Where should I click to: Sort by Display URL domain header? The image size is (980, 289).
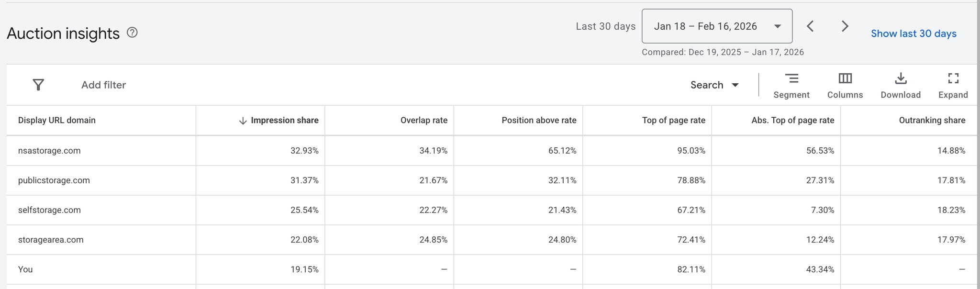(x=57, y=121)
